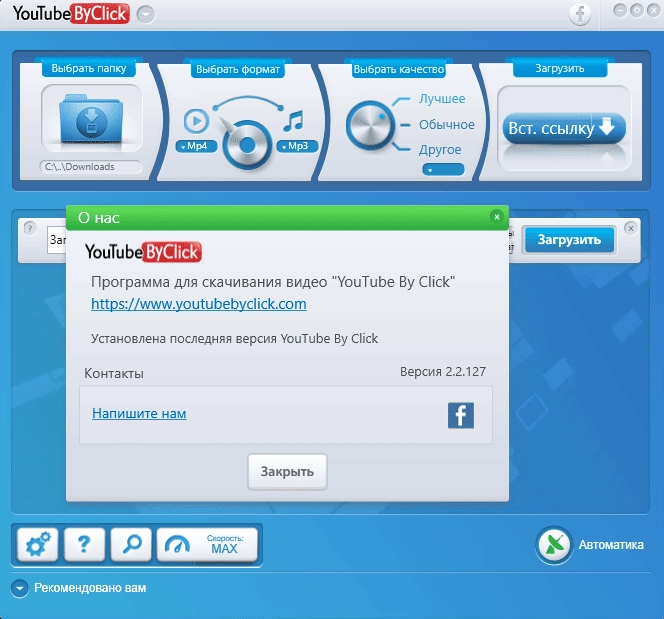Image resolution: width=664 pixels, height=619 pixels.
Task: Dismiss the download bar with its X icon
Action: pyautogui.click(x=631, y=228)
